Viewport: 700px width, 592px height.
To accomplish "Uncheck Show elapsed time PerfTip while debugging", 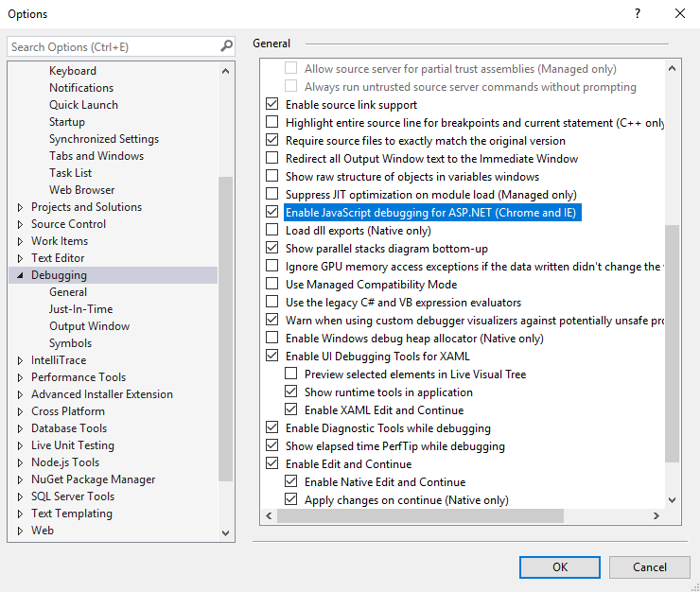I will coord(271,445).
